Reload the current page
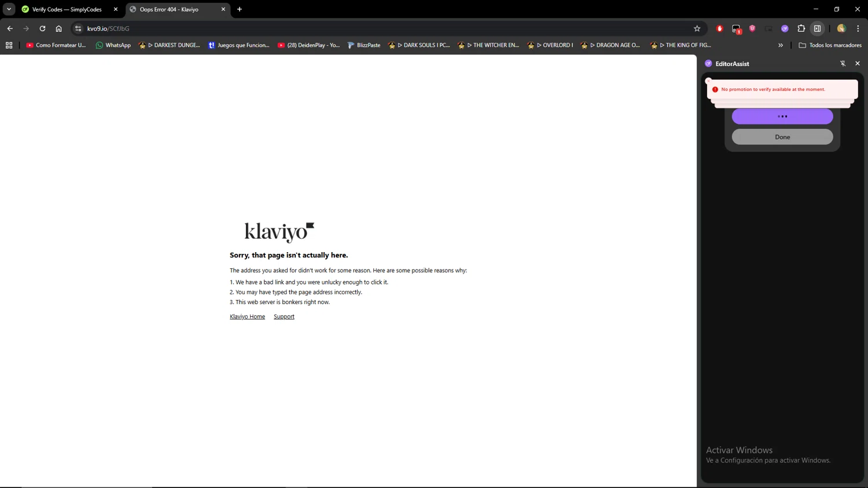The image size is (868, 488). [42, 28]
